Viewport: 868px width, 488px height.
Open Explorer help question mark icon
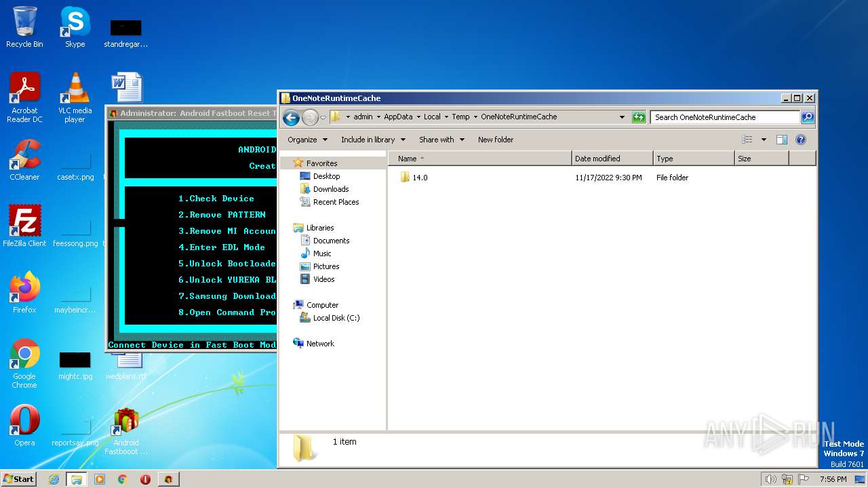point(801,140)
